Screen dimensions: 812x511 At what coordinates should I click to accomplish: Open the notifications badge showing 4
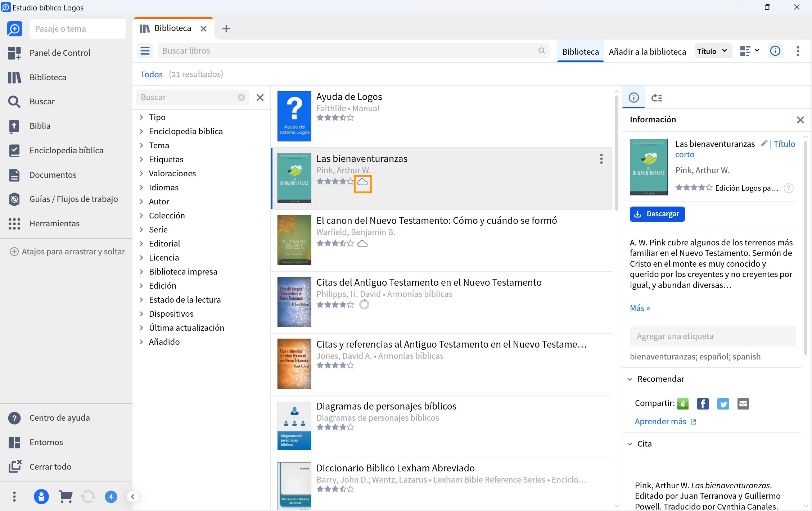pos(111,497)
